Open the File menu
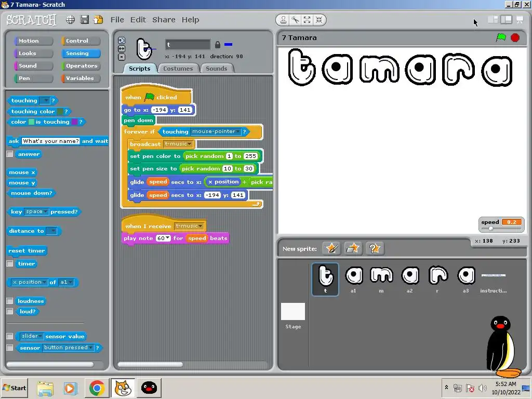The image size is (532, 399). 117,20
